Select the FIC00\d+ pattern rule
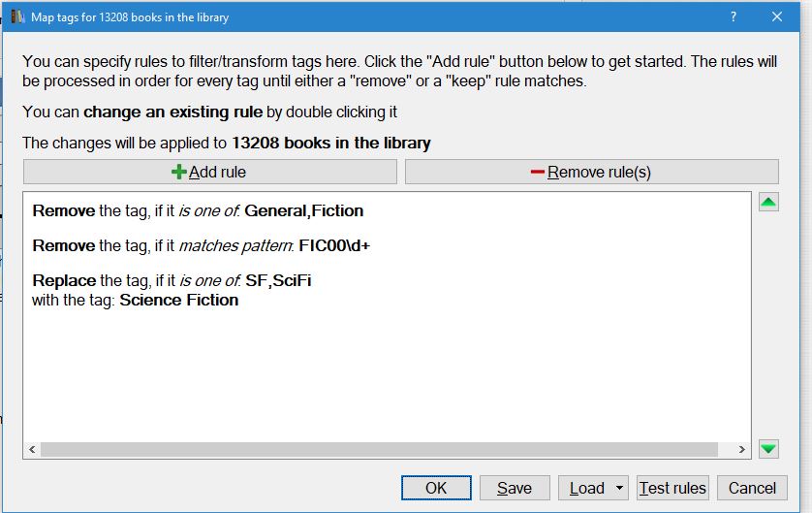This screenshot has height=513, width=812. [x=202, y=245]
